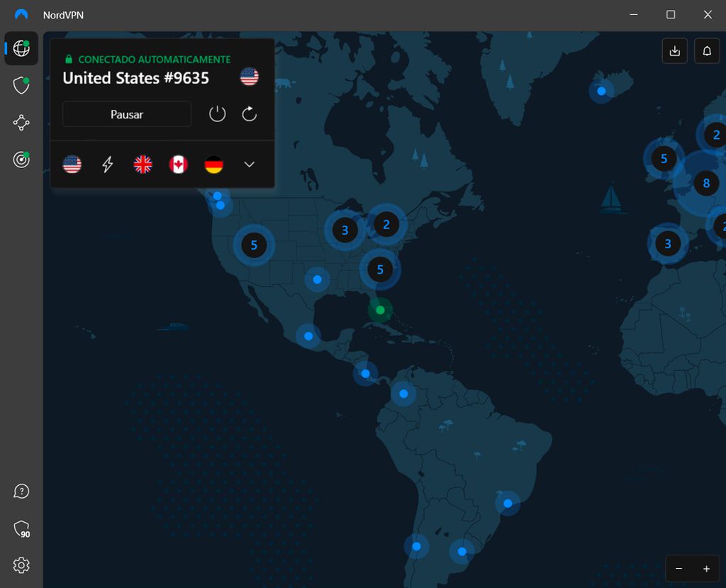Zoom out with the minus control
The width and height of the screenshot is (726, 588).
(678, 568)
